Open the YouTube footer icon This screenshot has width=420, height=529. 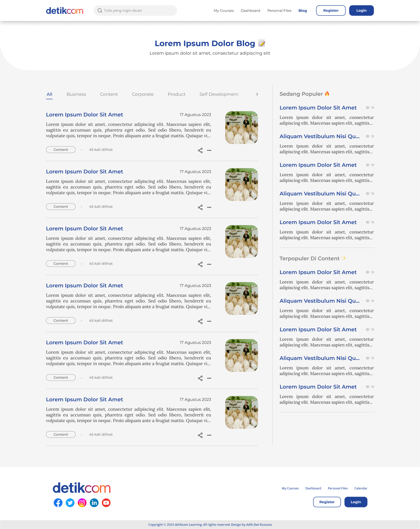(106, 503)
